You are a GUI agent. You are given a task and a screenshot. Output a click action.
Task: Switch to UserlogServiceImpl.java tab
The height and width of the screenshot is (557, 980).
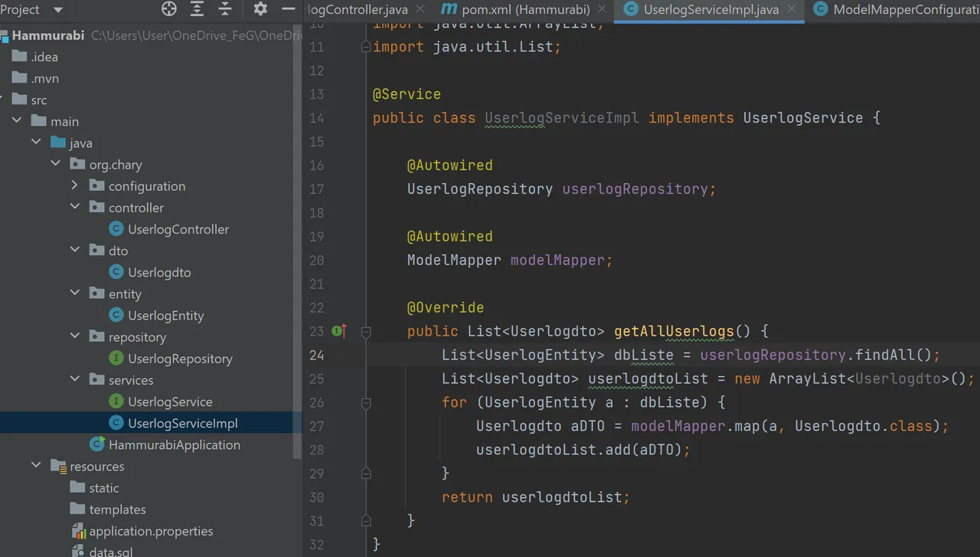tap(711, 10)
